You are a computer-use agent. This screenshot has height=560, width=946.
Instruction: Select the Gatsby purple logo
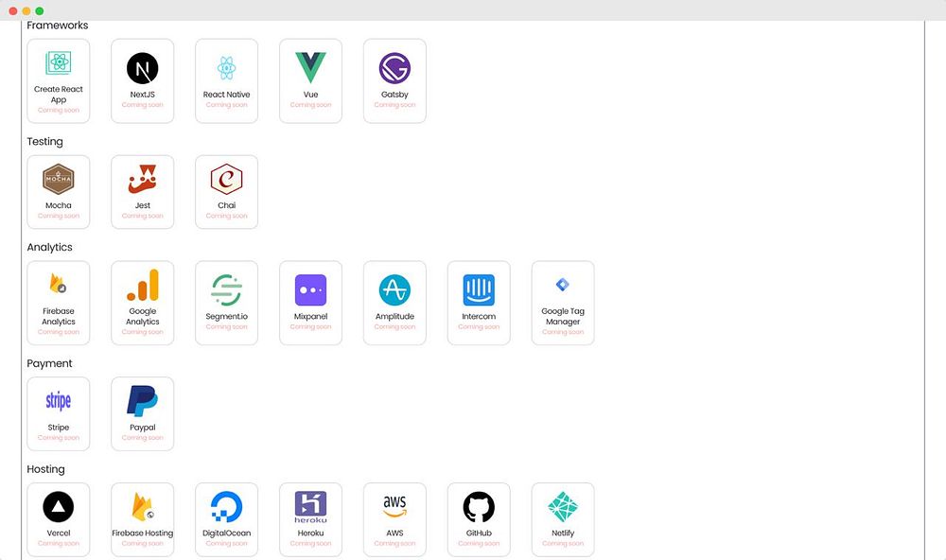394,68
